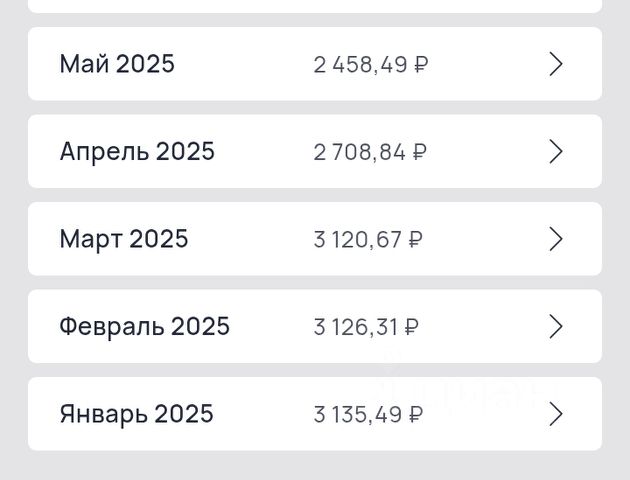The height and width of the screenshot is (480, 630).
Task: Expand Апрель 2025 using its arrow
Action: click(x=557, y=152)
